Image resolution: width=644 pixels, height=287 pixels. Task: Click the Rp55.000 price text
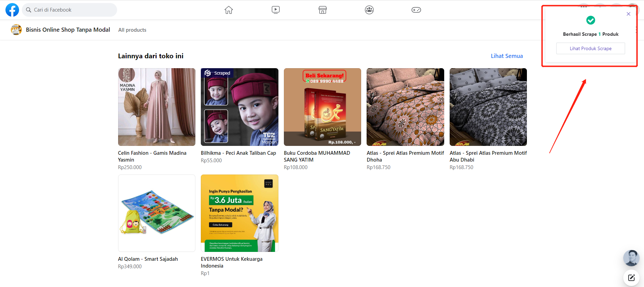(211, 161)
